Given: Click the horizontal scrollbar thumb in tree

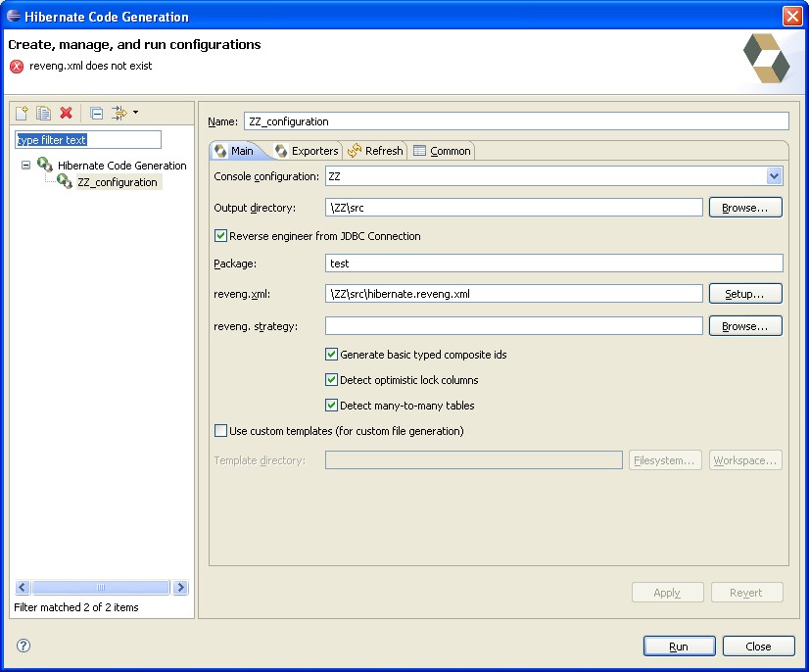Looking at the screenshot, I should pos(101,588).
